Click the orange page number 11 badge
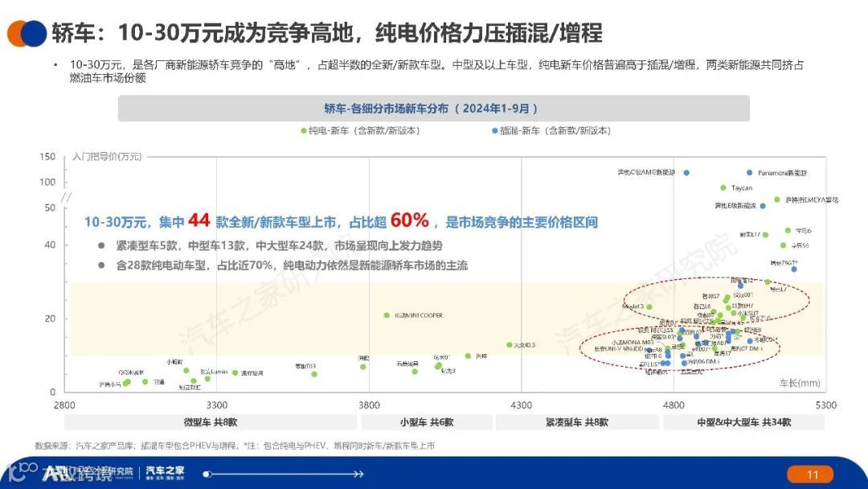This screenshot has width=868, height=489. click(810, 475)
